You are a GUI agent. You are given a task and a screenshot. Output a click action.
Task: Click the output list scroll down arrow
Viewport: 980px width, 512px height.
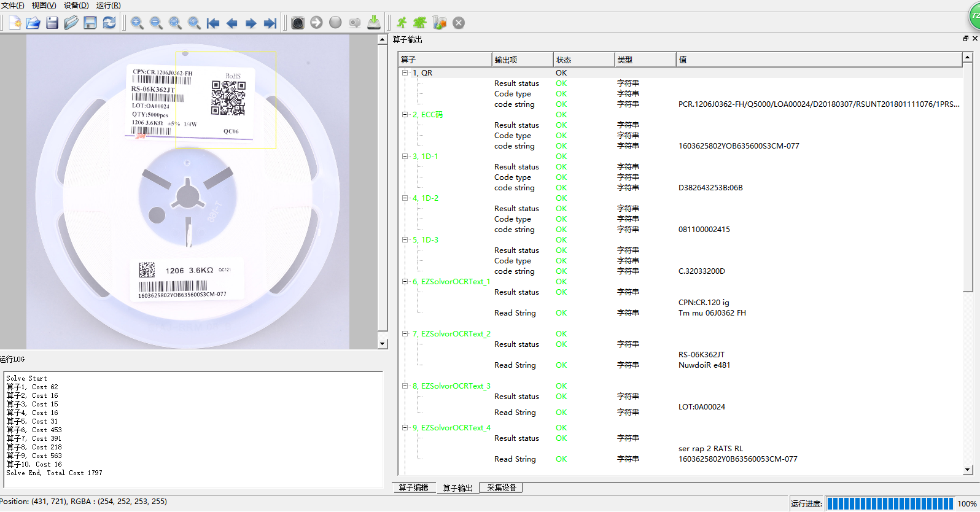tap(968, 470)
